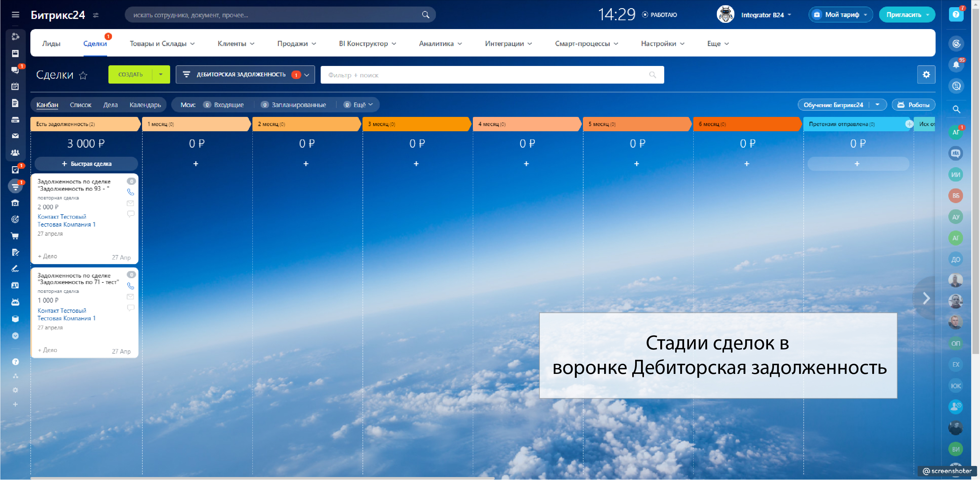This screenshot has width=980, height=480.
Task: Toggle the Входящие counter filter
Action: (x=224, y=105)
